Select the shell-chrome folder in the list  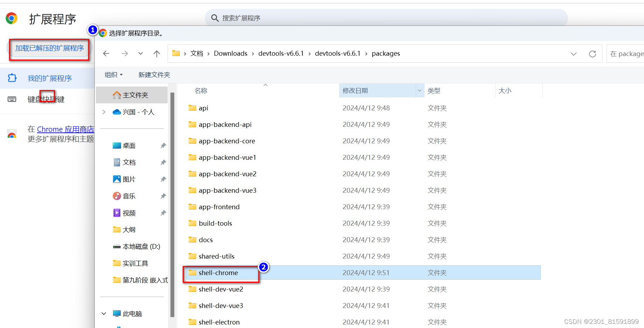click(218, 273)
